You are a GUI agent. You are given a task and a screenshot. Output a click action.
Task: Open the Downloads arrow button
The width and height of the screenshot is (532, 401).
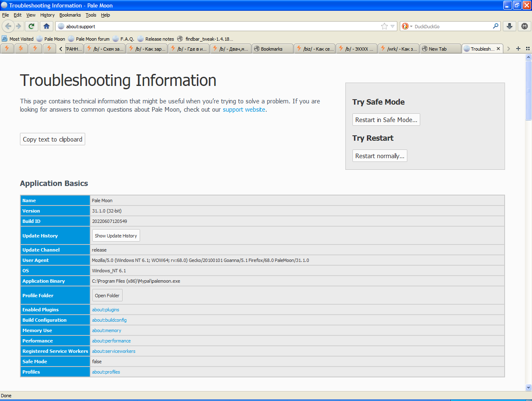tap(510, 26)
